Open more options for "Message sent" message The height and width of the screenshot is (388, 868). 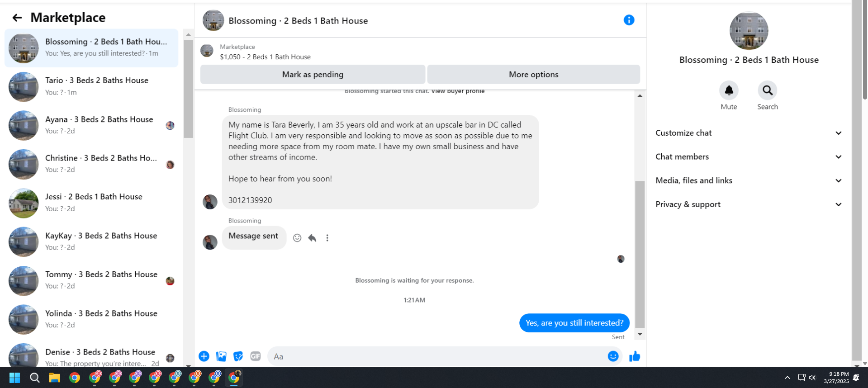(327, 238)
